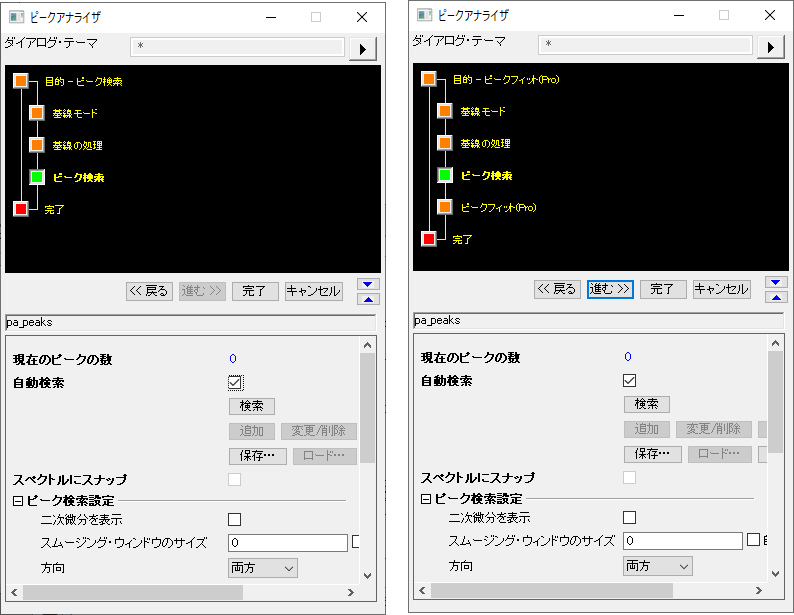794x615 pixels.
Task: Select the orange 基線モード node in right dialog
Action: pyautogui.click(x=445, y=111)
